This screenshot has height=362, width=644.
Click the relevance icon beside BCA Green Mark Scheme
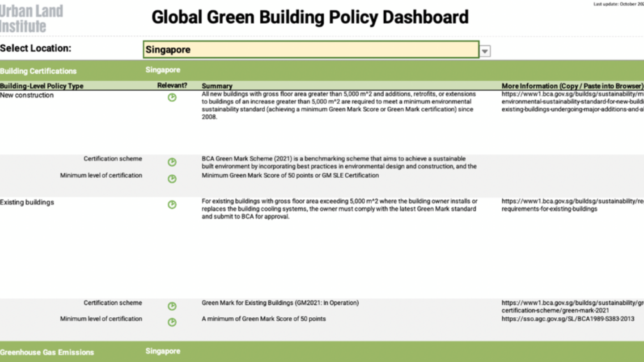[x=172, y=162]
